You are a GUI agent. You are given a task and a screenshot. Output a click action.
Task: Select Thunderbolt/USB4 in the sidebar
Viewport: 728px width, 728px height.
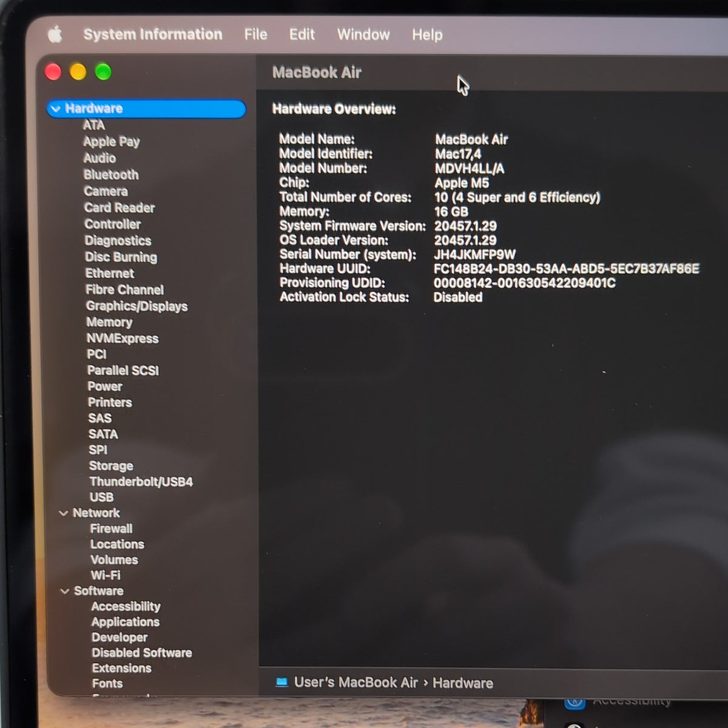tap(141, 482)
